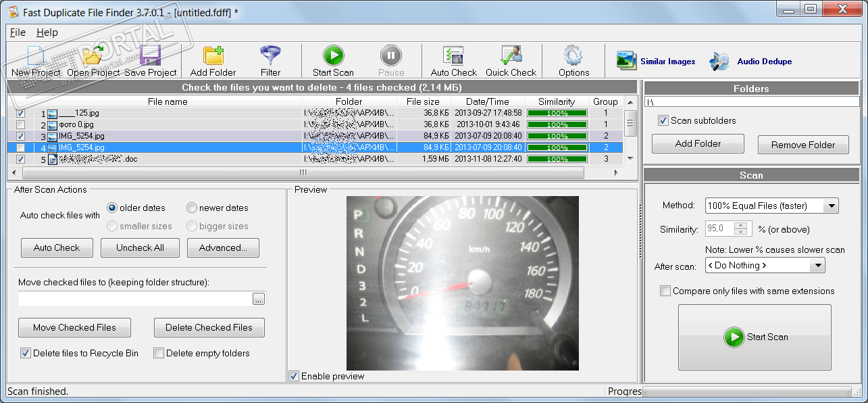Launch the Similar Images tool
The image size is (868, 403).
point(655,61)
